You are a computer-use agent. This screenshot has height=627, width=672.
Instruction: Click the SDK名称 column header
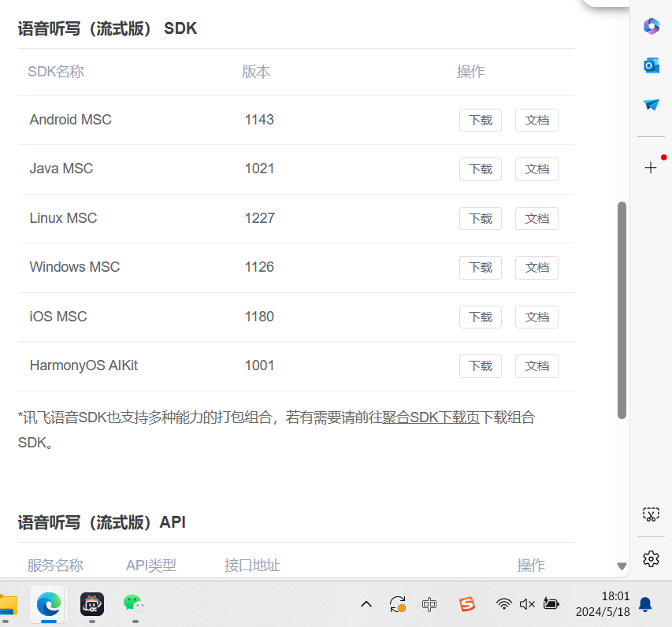click(56, 72)
